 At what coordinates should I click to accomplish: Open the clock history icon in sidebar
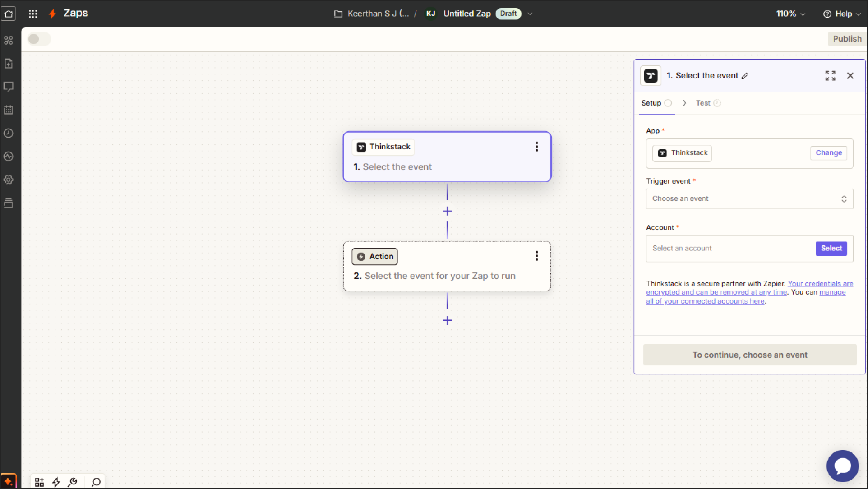[x=9, y=133]
